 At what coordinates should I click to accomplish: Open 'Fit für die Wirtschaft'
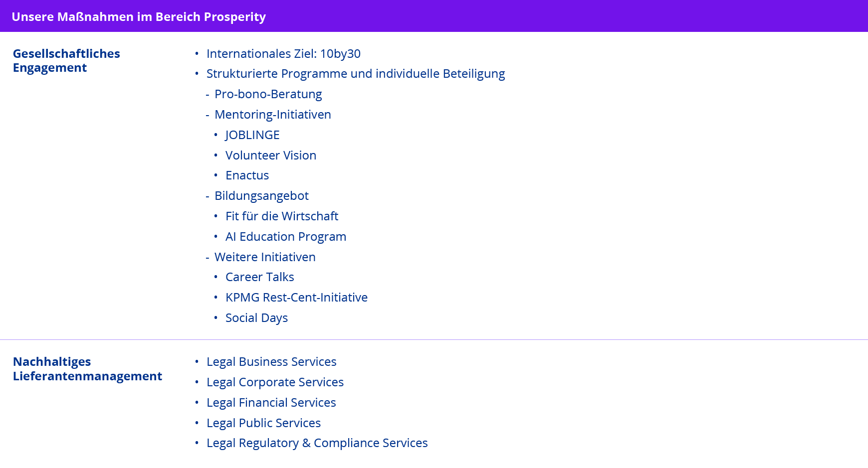(x=281, y=216)
